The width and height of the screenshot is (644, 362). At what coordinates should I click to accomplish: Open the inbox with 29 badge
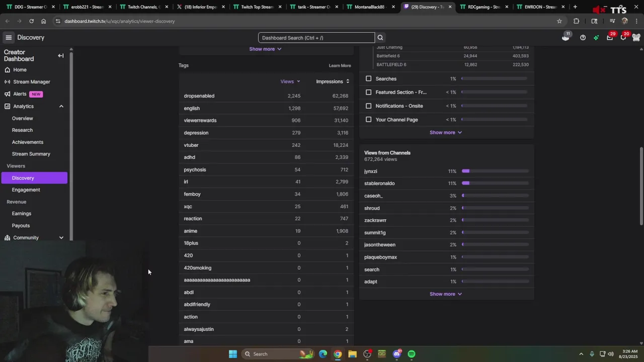click(x=610, y=38)
